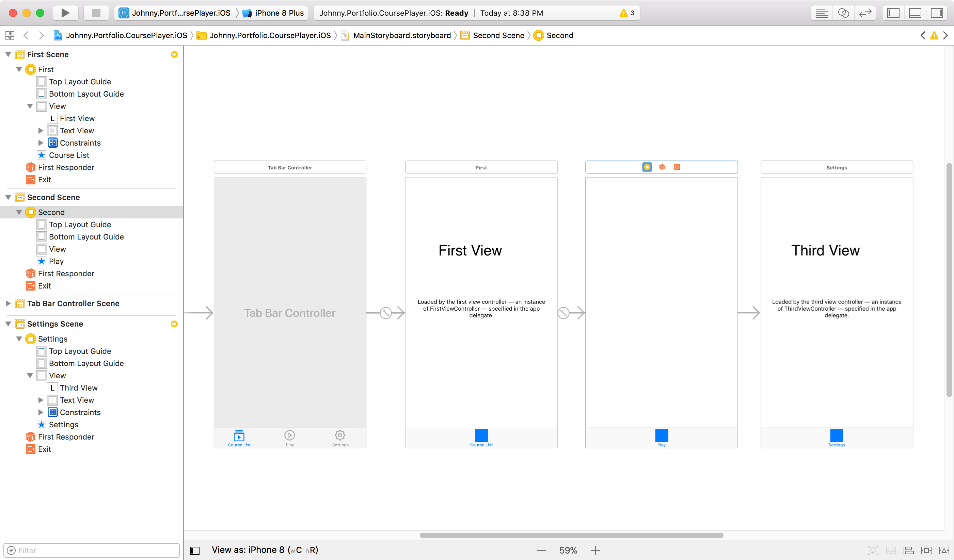Show the standard editor
The image size is (954, 560).
822,13
